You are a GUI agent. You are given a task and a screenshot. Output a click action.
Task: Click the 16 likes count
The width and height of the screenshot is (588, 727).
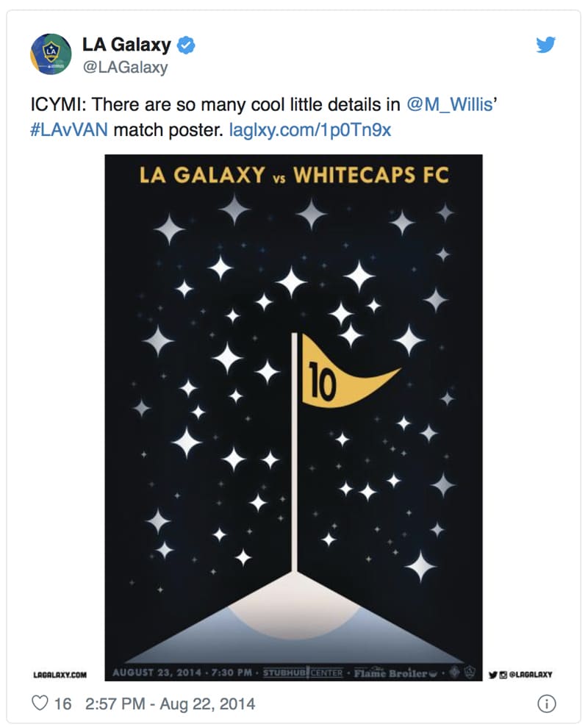(x=62, y=703)
